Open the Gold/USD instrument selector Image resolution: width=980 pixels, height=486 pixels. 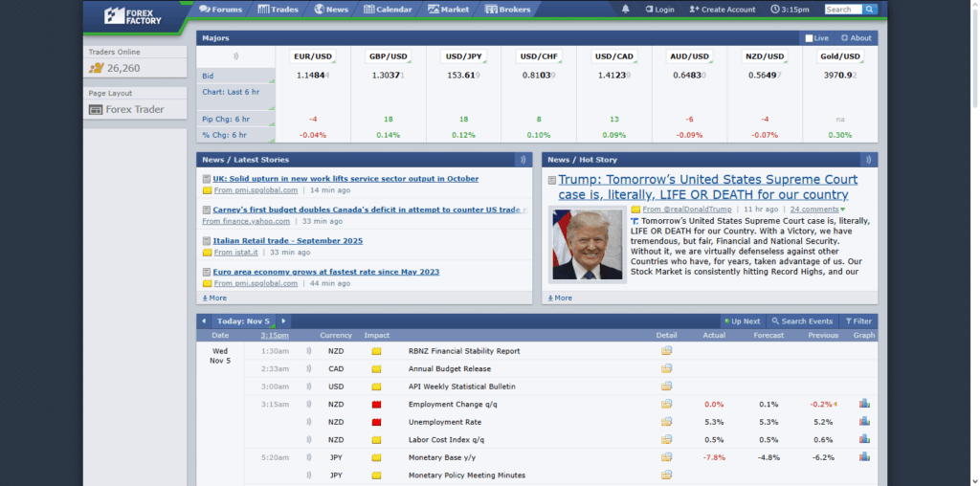tap(840, 56)
